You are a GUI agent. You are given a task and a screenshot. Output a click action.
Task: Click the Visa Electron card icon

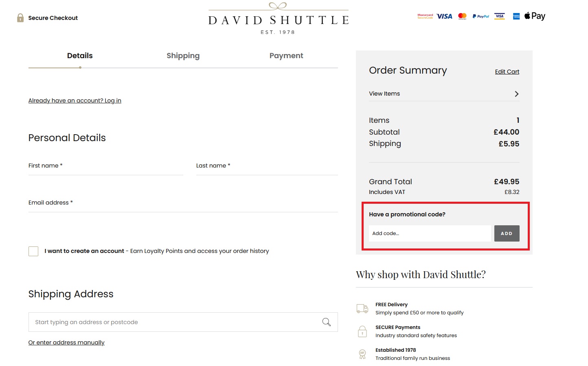click(x=500, y=16)
